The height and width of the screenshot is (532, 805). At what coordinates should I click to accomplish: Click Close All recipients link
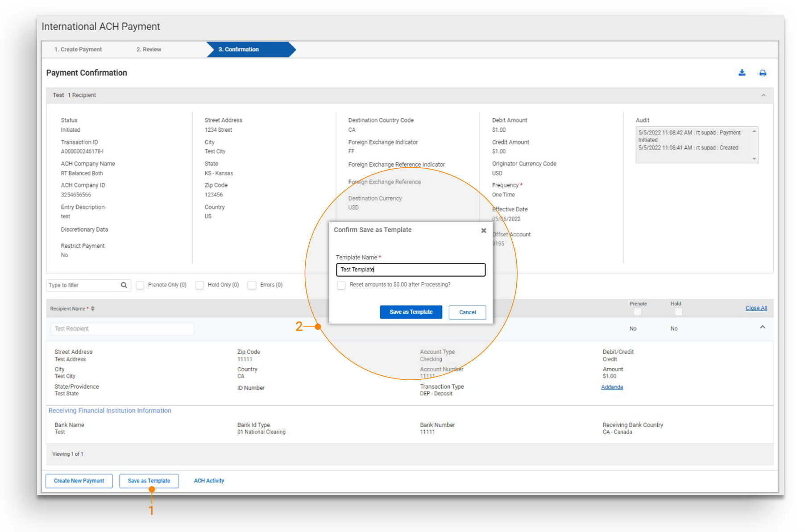755,308
